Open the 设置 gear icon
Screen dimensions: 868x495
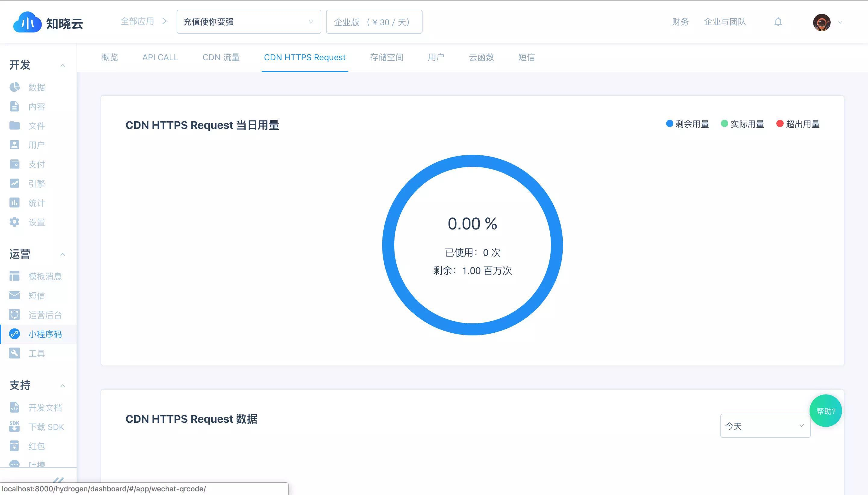(14, 222)
